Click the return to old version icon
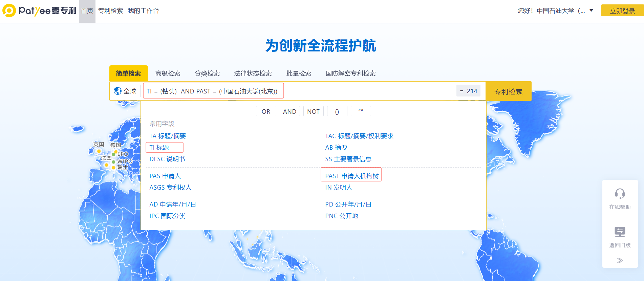Viewport: 644px width, 281px height. pyautogui.click(x=620, y=232)
